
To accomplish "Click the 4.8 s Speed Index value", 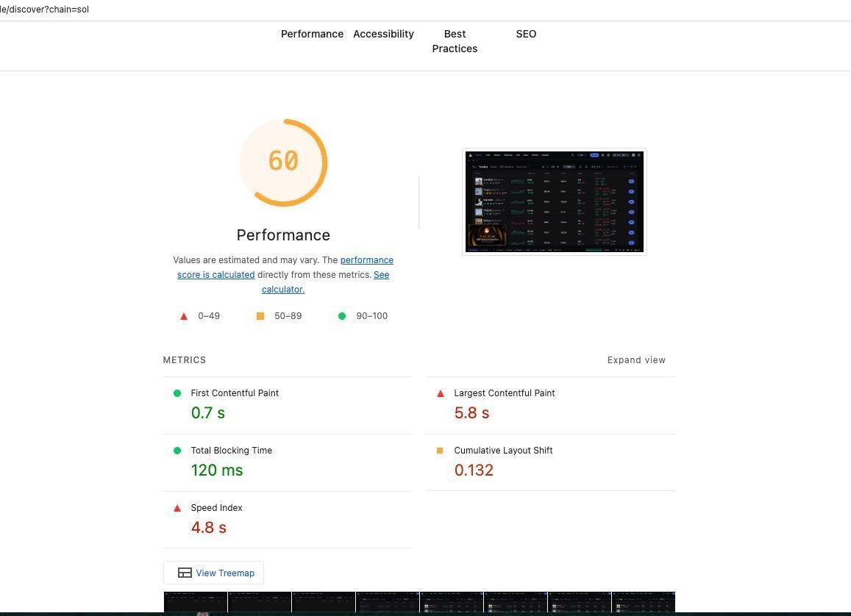I will tap(208, 528).
